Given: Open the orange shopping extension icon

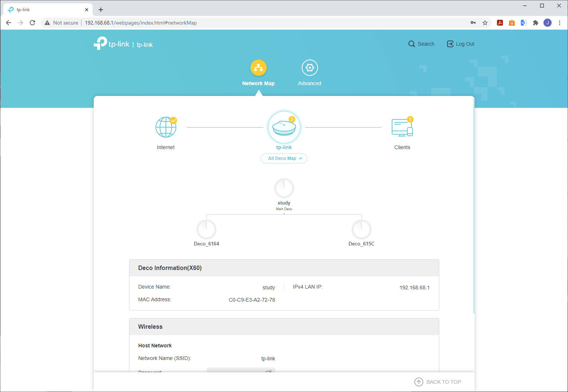Looking at the screenshot, I should [512, 23].
